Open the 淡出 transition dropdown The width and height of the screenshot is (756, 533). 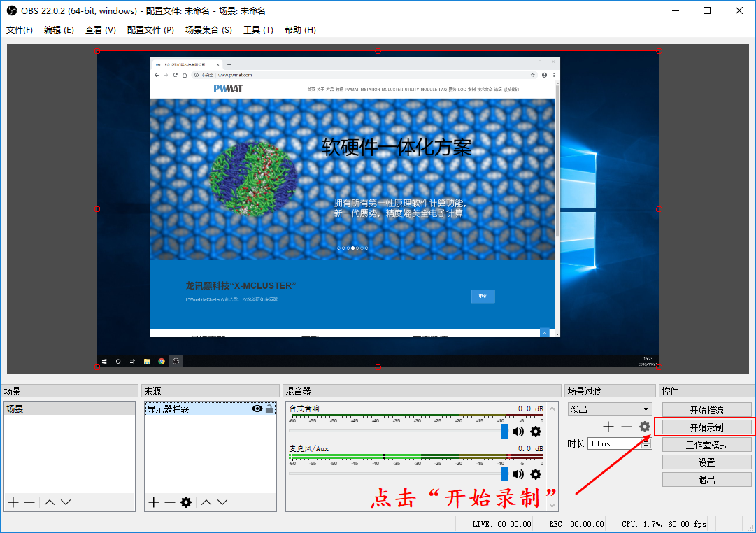[x=610, y=409]
